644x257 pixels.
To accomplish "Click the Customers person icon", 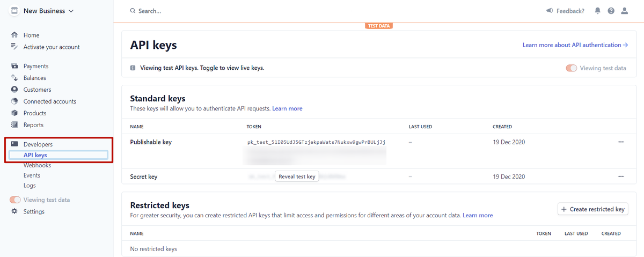I will pyautogui.click(x=14, y=90).
